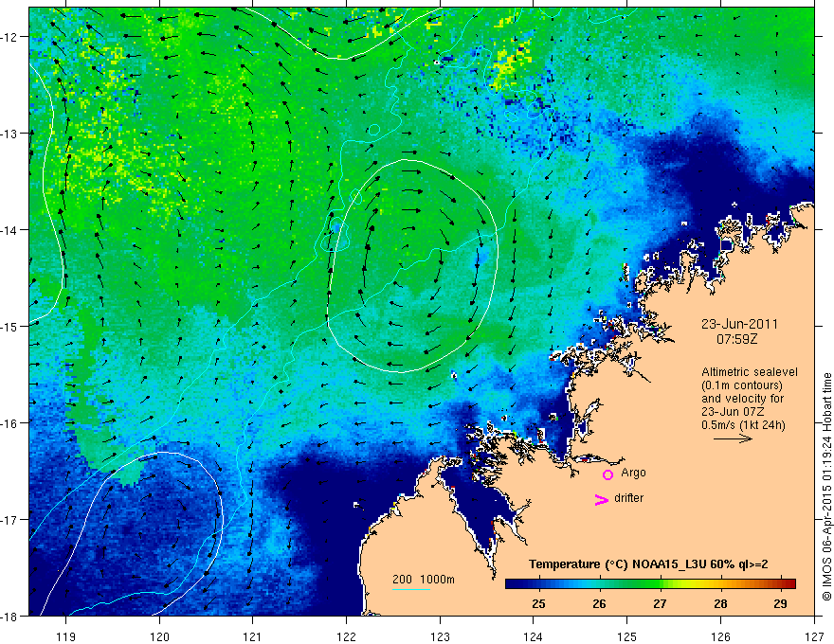Click the 0.5m/s velocity reference arrow
The height and width of the screenshot is (644, 834).
click(733, 438)
